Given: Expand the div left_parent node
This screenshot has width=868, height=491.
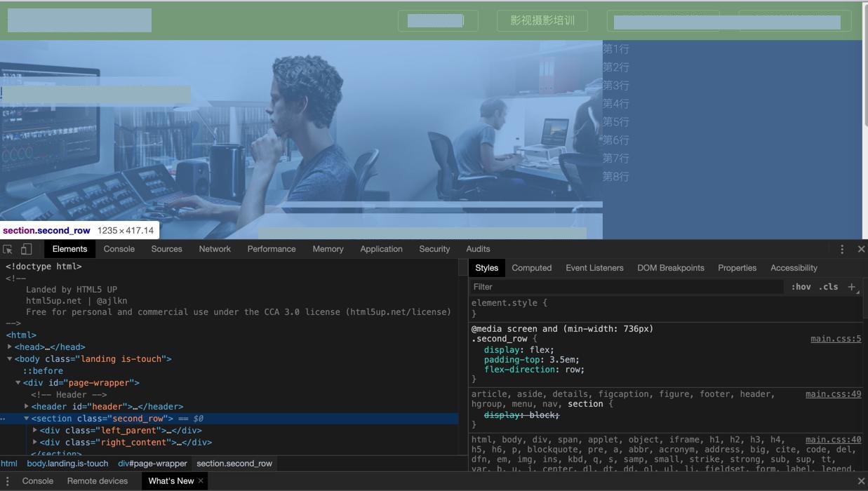Looking at the screenshot, I should 35,430.
